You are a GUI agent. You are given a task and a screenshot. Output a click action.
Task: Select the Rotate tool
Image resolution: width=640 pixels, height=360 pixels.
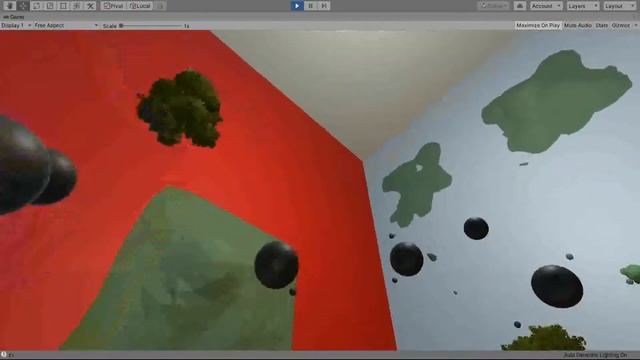pos(36,6)
